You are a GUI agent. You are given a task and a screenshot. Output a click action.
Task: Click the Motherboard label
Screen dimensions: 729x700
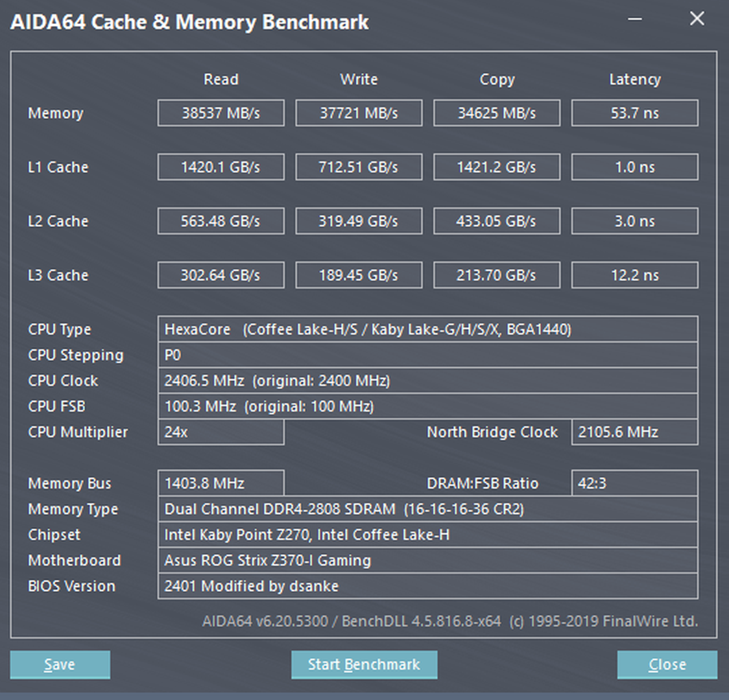(75, 561)
